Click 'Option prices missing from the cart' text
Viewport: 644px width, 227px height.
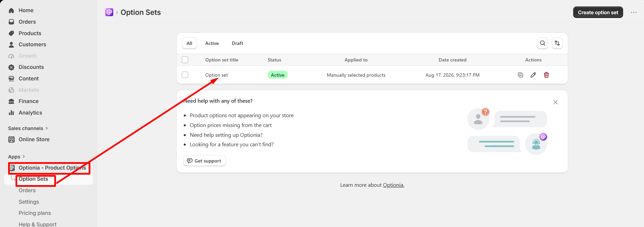231,125
